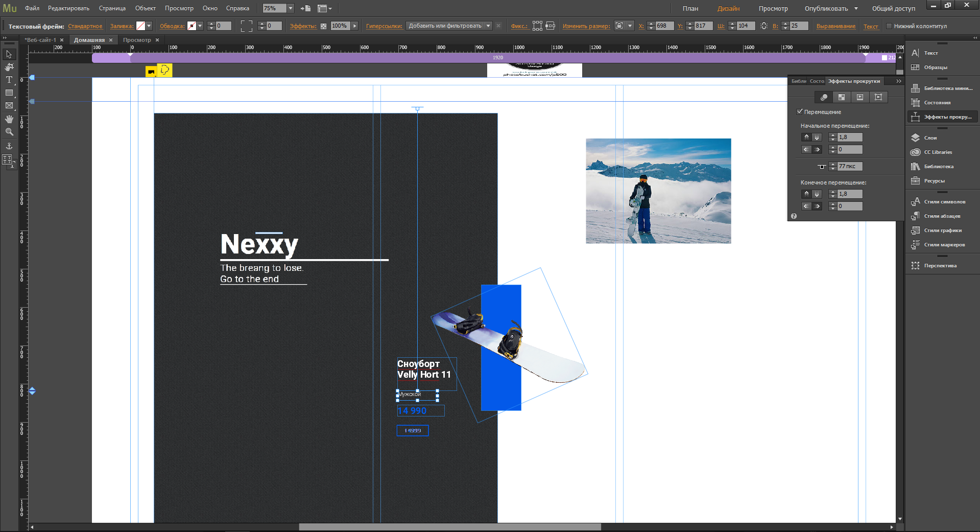980x532 pixels.
Task: Open the Стили графики panel
Action: coord(942,230)
